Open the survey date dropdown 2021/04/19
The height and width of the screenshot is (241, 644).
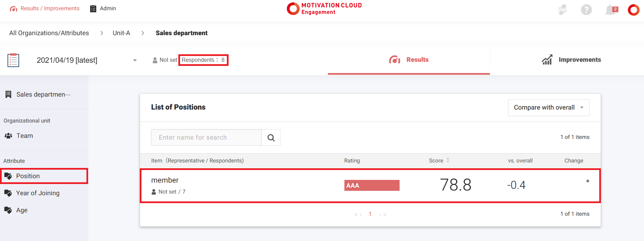pyautogui.click(x=86, y=60)
